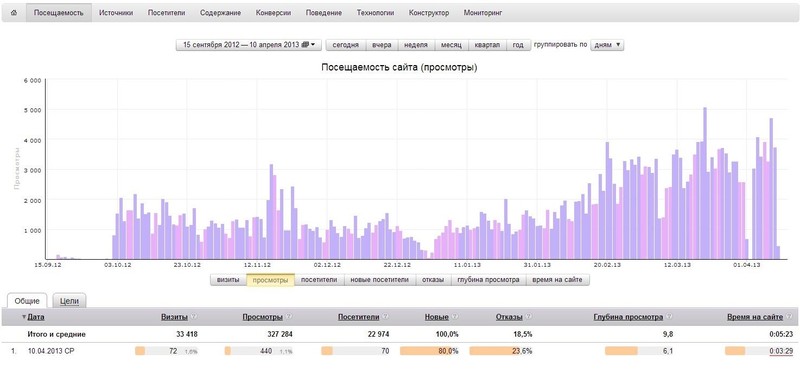Image resolution: width=800 pixels, height=373 pixels.
Task: Sort table by Посетители column header
Action: tap(359, 317)
